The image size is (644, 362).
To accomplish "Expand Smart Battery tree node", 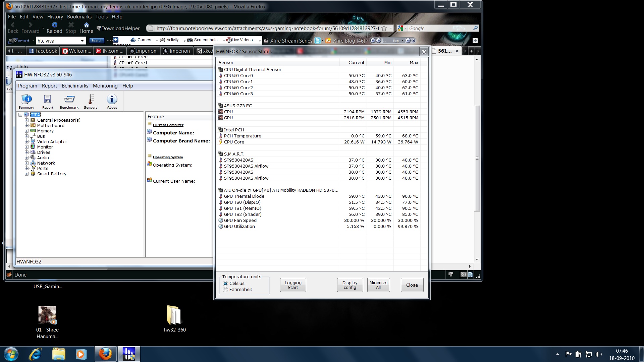I will tap(26, 174).
